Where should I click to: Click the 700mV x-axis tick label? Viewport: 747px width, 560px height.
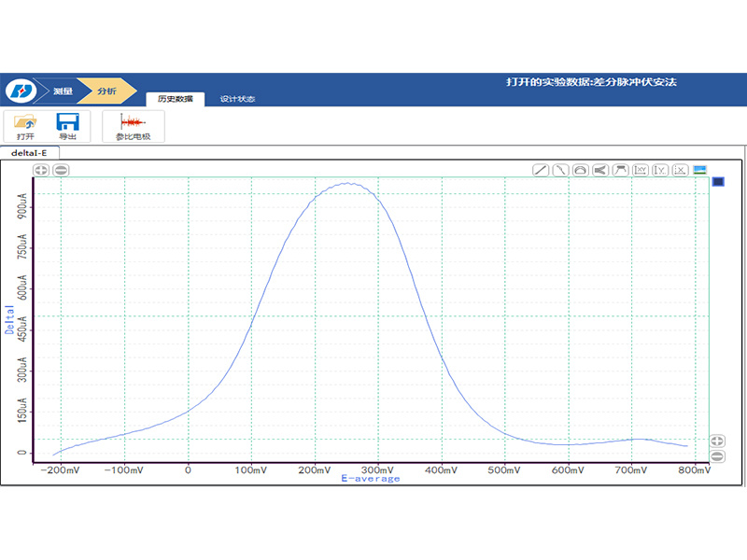(x=631, y=470)
